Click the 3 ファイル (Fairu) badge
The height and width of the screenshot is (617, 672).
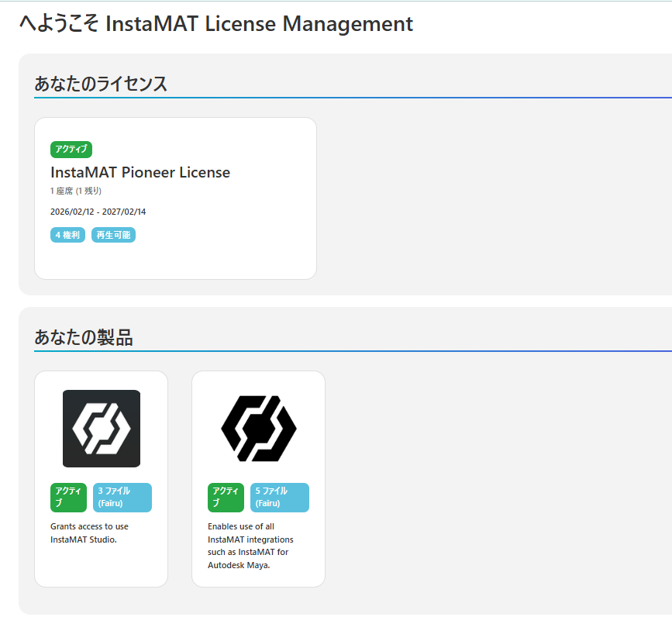coord(122,498)
